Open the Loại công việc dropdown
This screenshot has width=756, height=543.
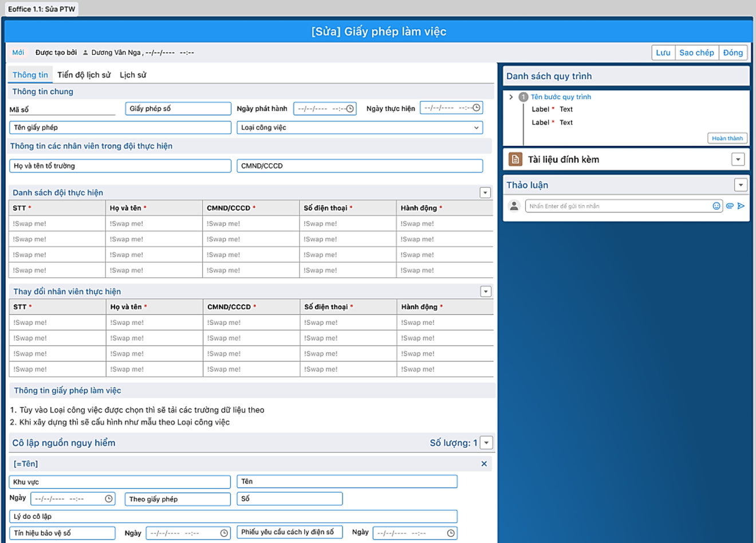click(360, 128)
